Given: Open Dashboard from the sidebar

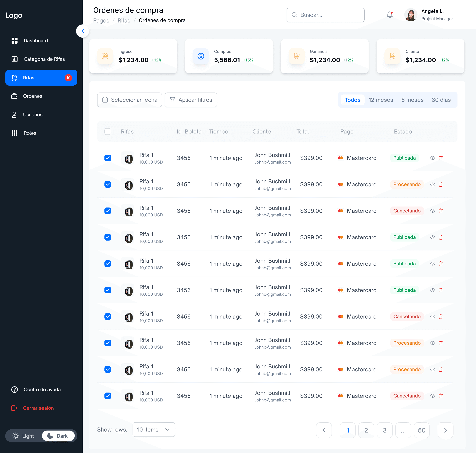Looking at the screenshot, I should (36, 41).
